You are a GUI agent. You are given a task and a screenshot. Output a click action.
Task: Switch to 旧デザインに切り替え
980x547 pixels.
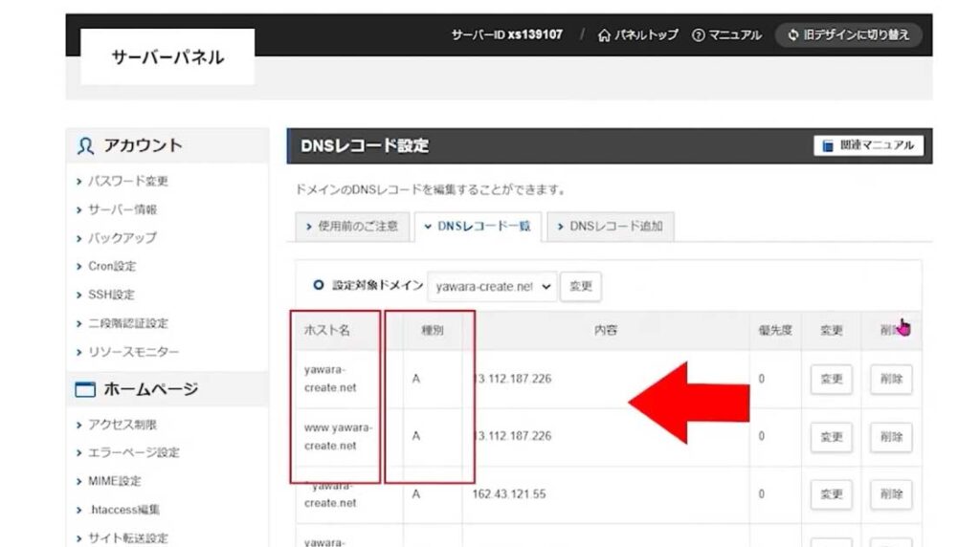pos(849,35)
